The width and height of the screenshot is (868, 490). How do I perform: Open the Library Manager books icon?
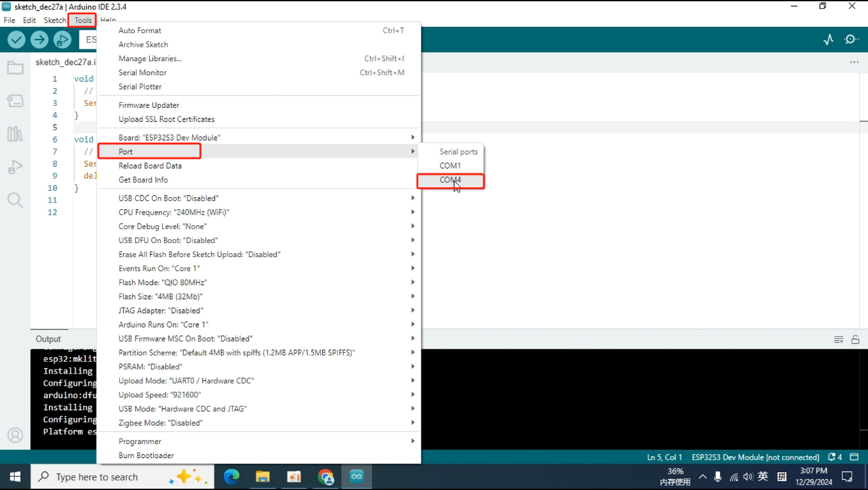coord(15,134)
